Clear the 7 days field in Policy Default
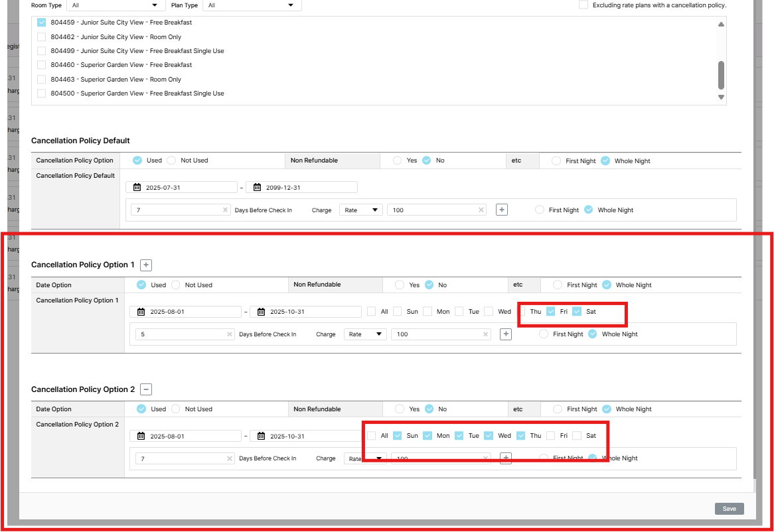 tap(225, 210)
